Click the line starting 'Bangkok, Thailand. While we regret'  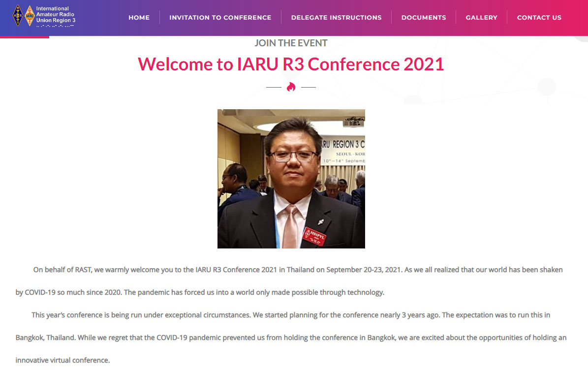[x=291, y=338]
